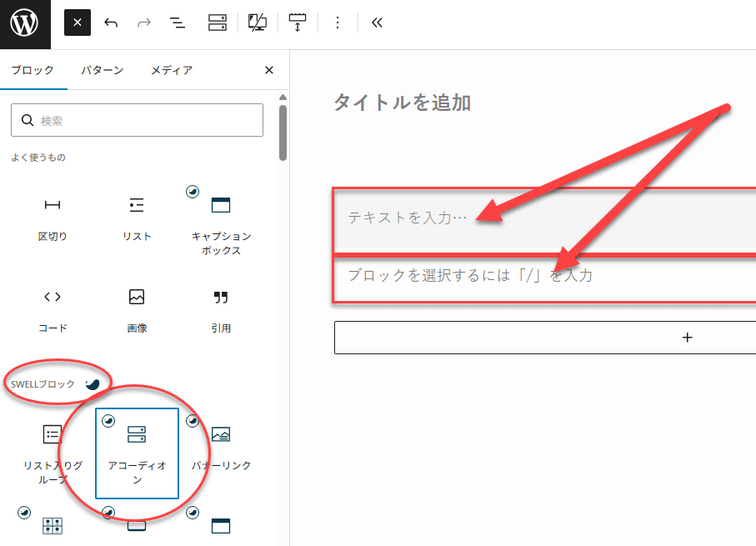Click the Undo arrow icon
Screen dimensions: 756x546
pyautogui.click(x=110, y=23)
